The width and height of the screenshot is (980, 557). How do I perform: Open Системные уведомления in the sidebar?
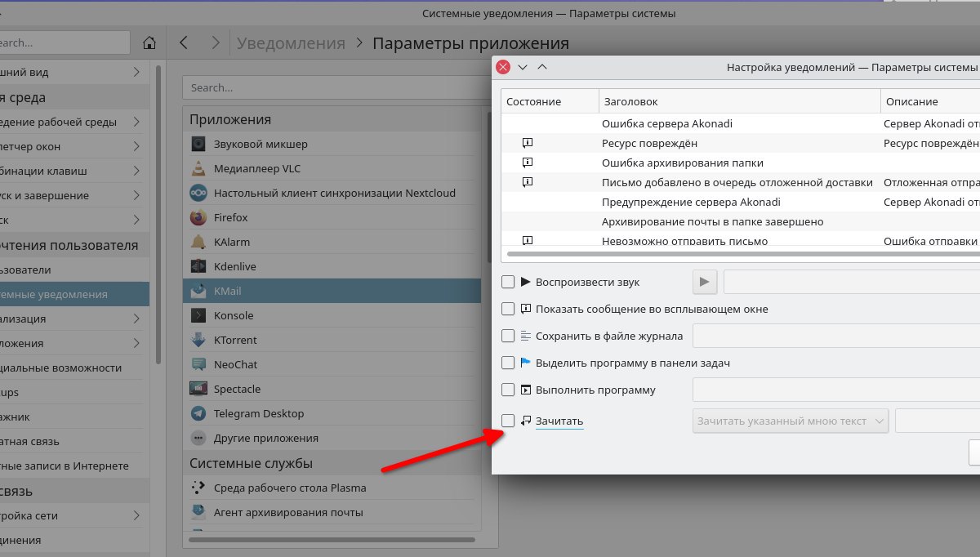click(74, 294)
